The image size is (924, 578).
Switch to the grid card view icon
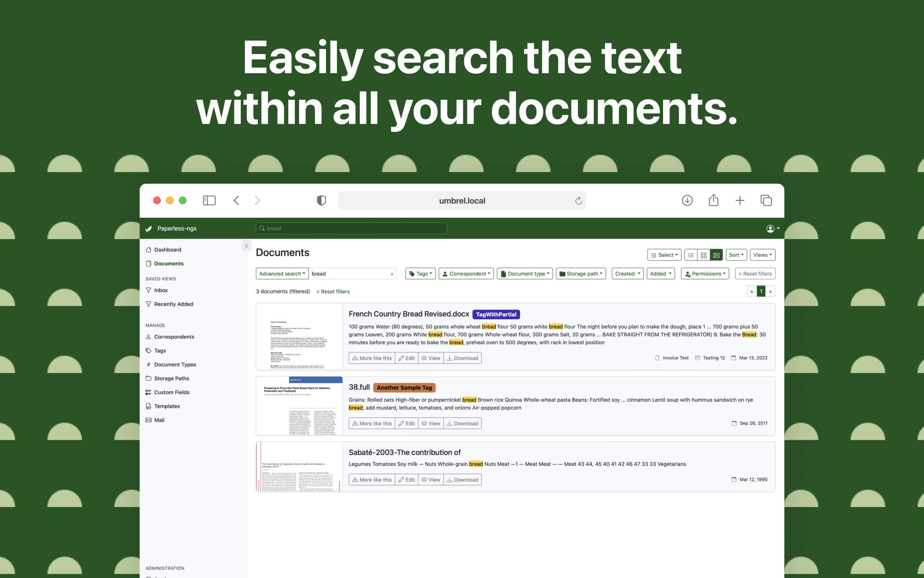pos(704,254)
